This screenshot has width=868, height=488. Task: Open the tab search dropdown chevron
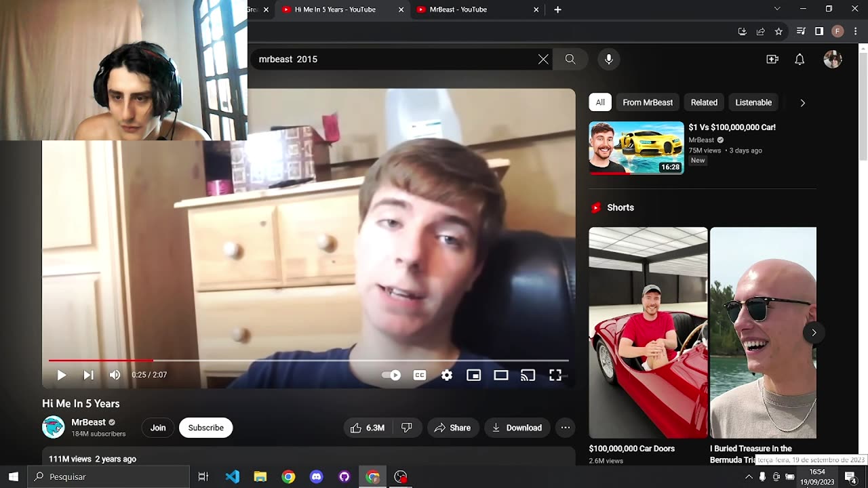point(777,9)
